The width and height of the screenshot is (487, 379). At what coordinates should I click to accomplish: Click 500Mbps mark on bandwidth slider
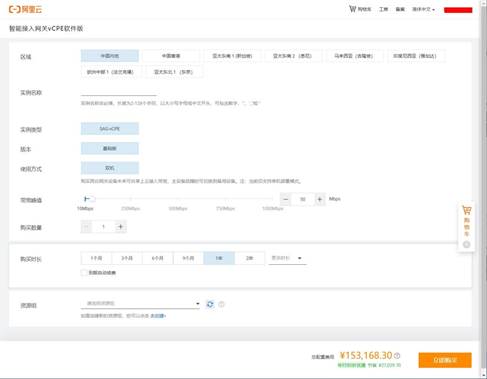(x=178, y=209)
